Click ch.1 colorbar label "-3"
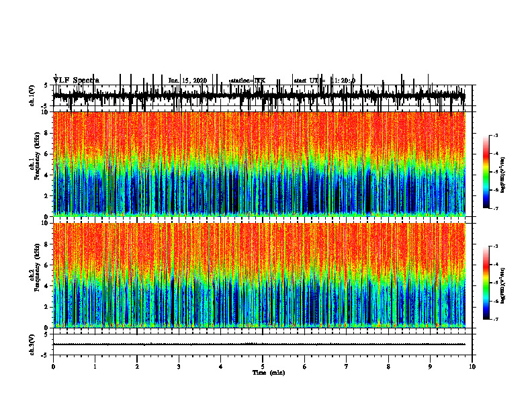The image size is (532, 411). coord(495,136)
